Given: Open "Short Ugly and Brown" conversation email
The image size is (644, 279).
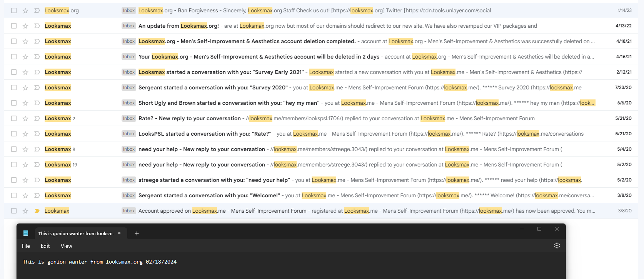Looking at the screenshot, I should click(321, 103).
